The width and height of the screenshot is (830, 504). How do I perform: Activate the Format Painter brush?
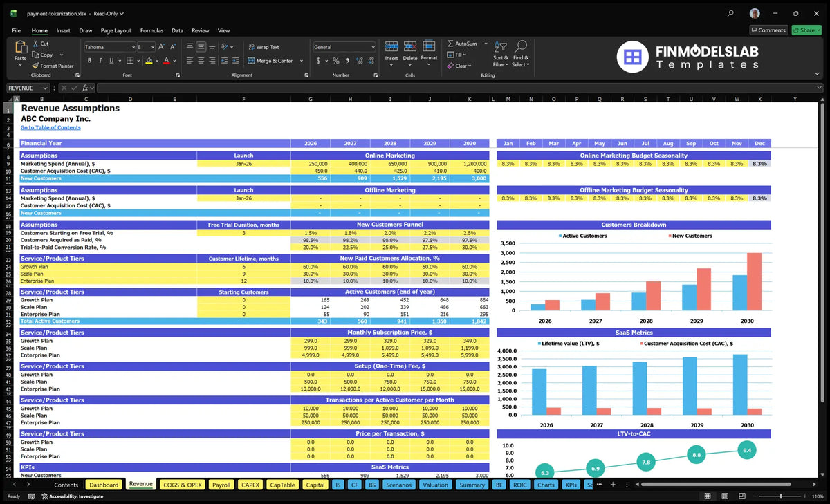tap(35, 66)
